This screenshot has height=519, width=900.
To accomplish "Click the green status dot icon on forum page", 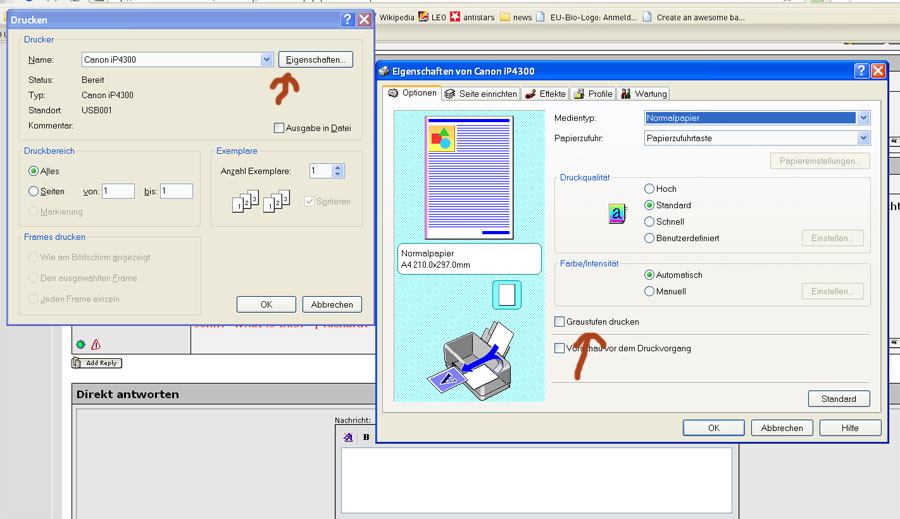I will (x=80, y=344).
